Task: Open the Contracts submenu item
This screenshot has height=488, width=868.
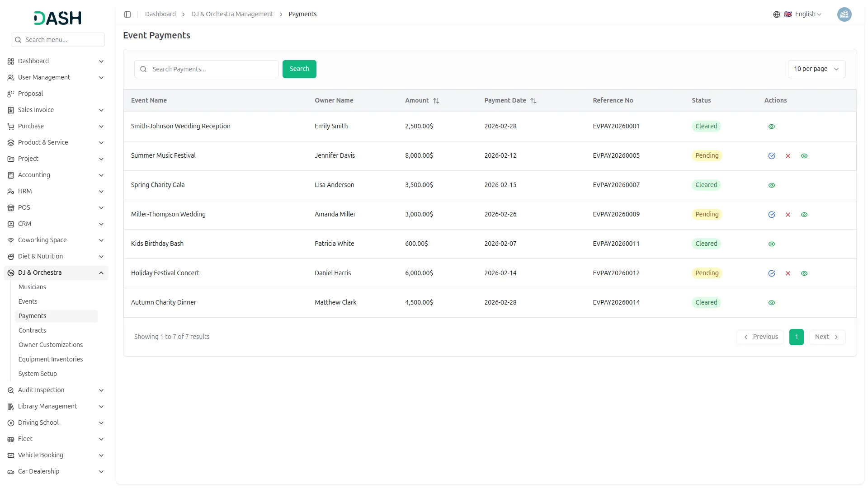Action: tap(32, 330)
